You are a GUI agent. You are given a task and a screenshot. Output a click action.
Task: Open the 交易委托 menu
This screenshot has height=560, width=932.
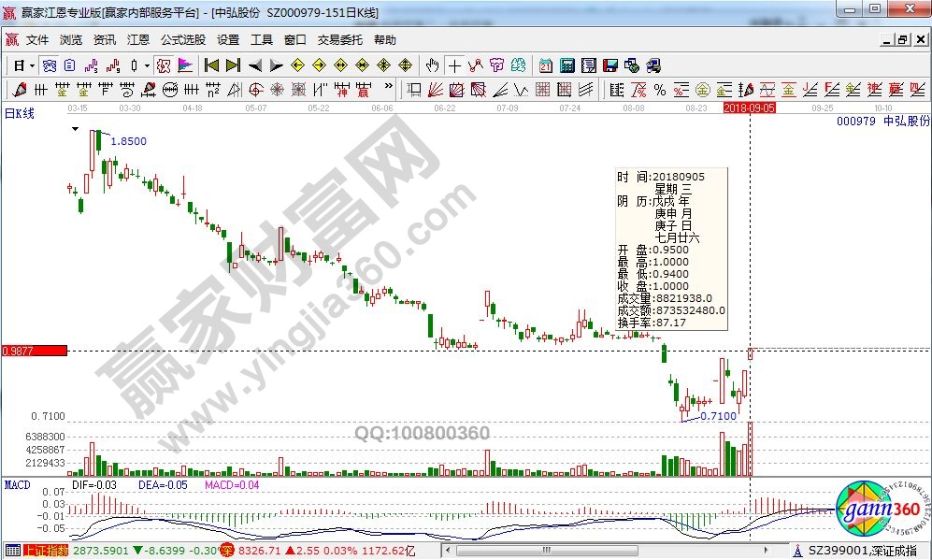click(x=341, y=40)
